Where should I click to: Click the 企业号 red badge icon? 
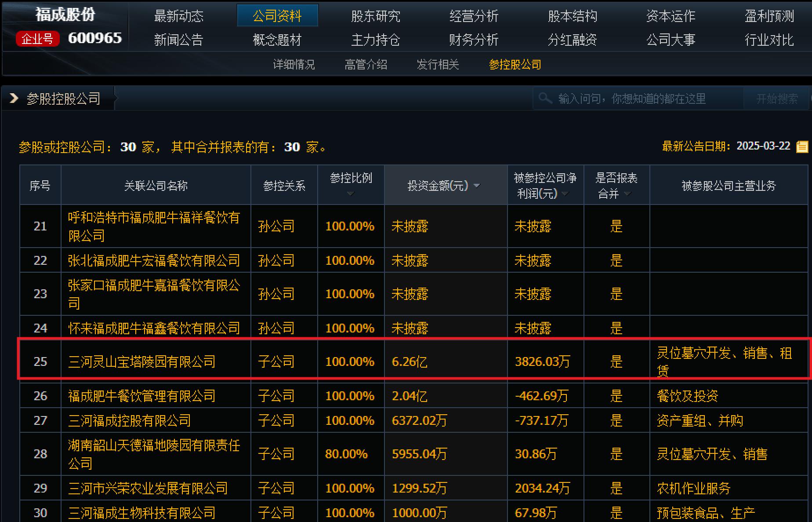38,39
